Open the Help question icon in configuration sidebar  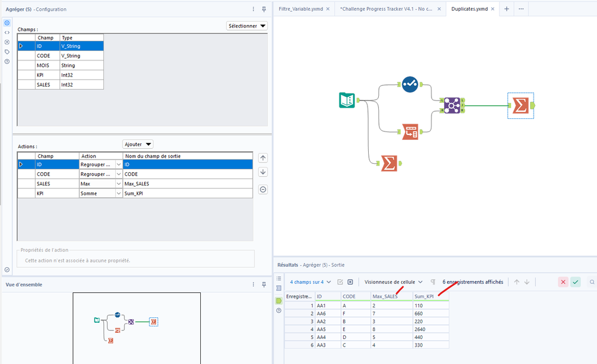pyautogui.click(x=7, y=62)
